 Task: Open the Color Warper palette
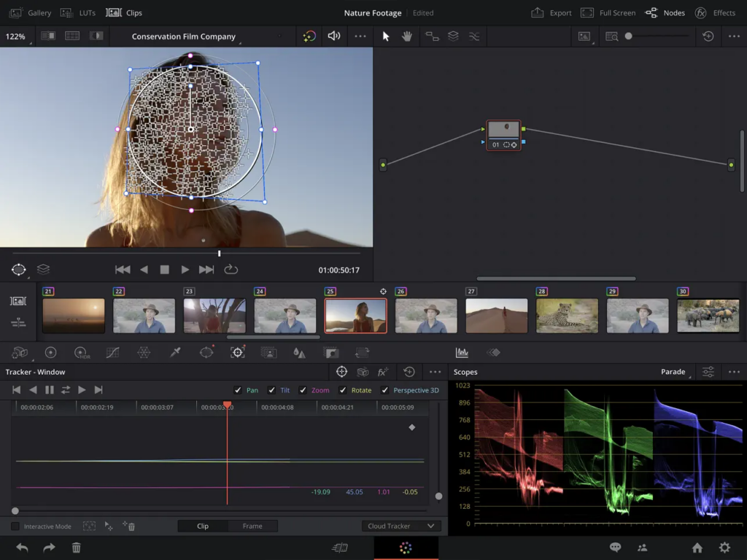click(x=144, y=352)
